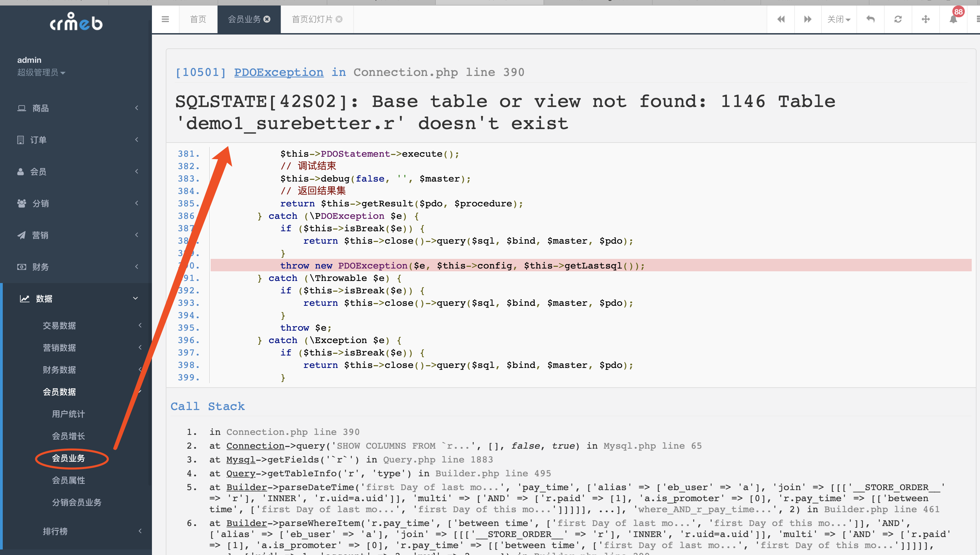Click the crmeb logo

coord(76,22)
